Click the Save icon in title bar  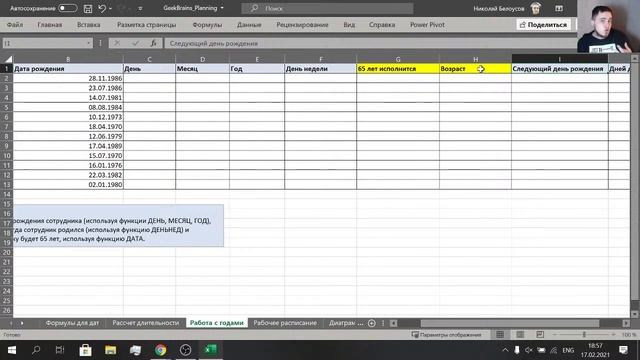87,8
